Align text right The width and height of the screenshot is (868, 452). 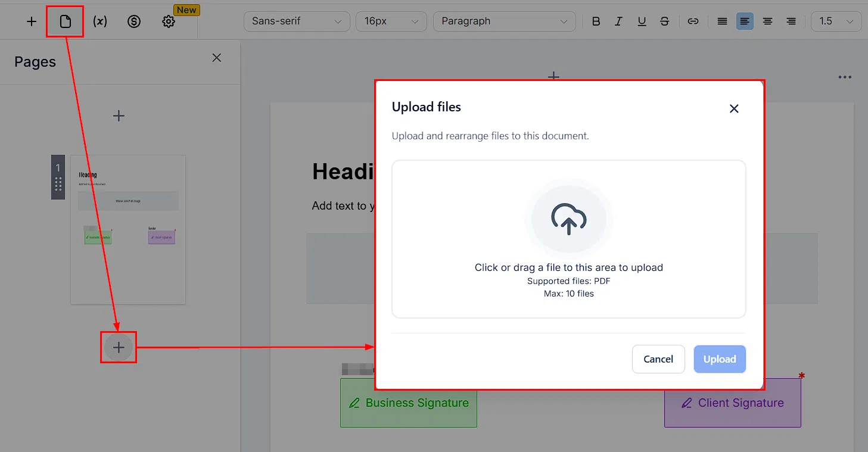(x=791, y=21)
